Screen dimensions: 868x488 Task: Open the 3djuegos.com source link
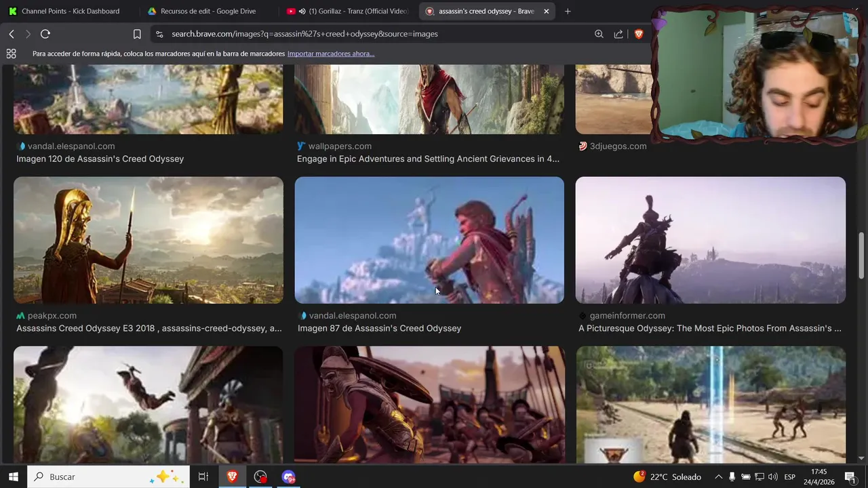coord(618,146)
